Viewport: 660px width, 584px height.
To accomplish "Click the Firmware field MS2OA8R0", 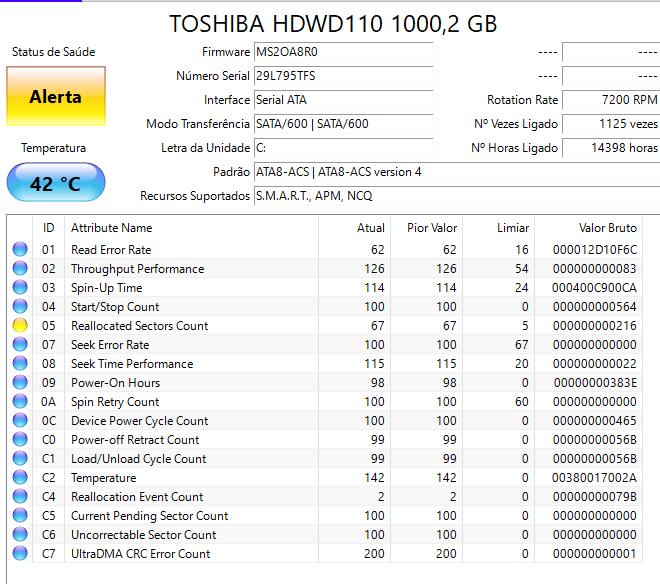I will point(343,52).
